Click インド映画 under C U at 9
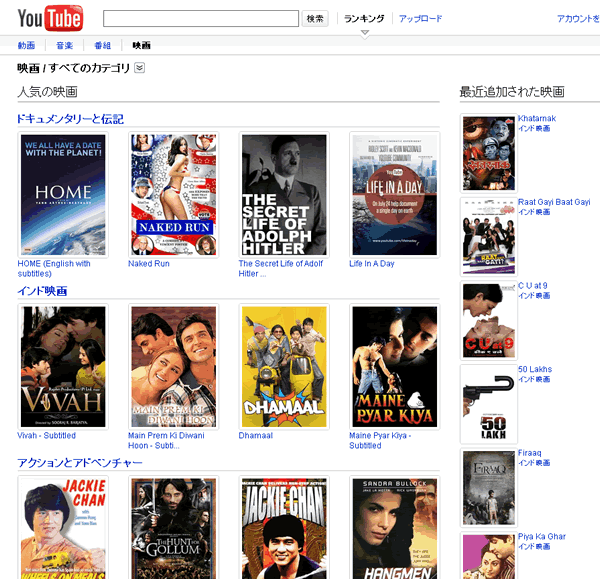 (534, 296)
